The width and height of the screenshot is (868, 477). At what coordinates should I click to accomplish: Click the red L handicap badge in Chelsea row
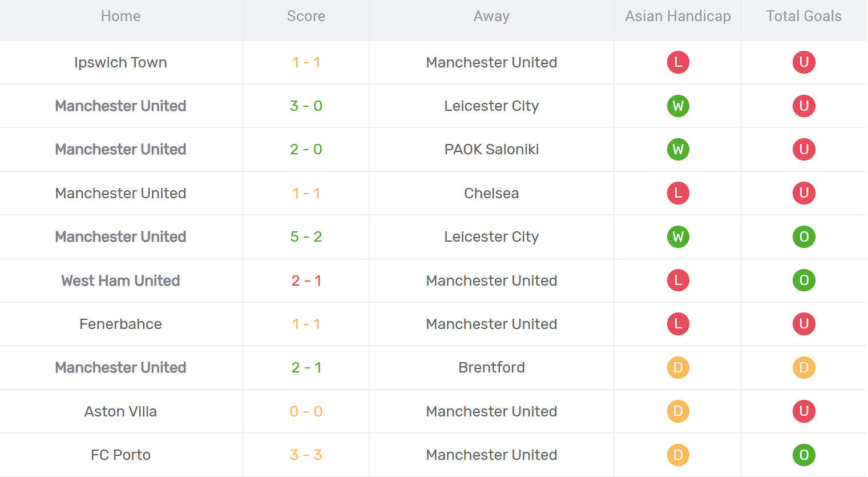pyautogui.click(x=678, y=193)
